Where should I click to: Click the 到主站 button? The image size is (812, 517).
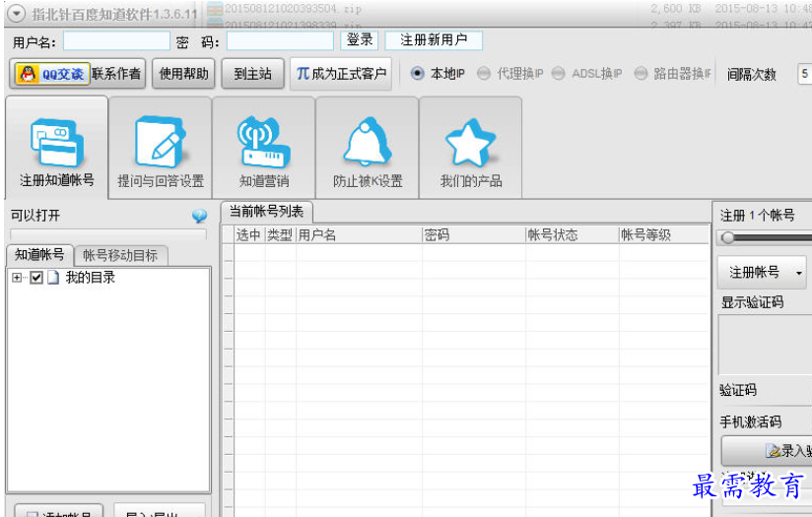tap(252, 74)
